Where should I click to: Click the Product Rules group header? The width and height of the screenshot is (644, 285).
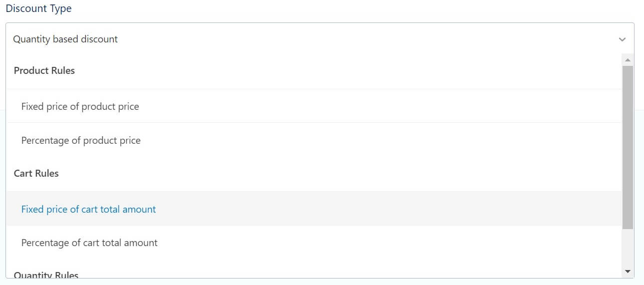(x=44, y=71)
